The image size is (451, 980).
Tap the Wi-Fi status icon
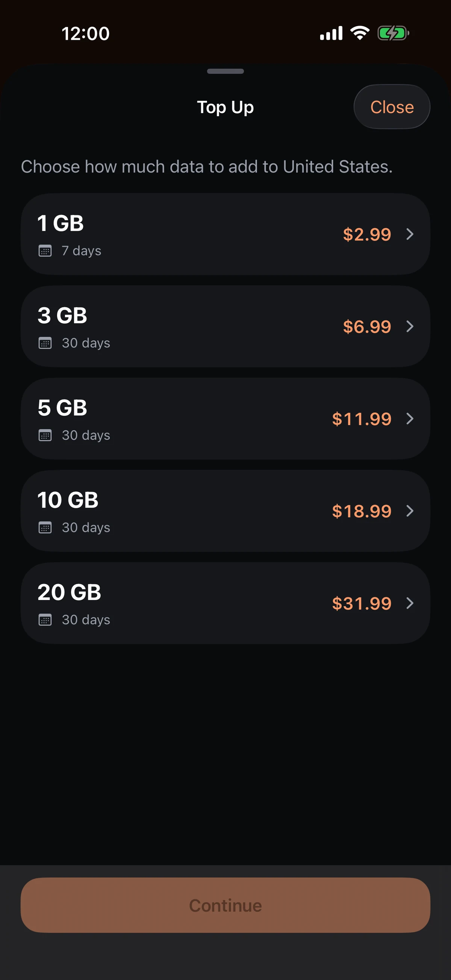[360, 33]
